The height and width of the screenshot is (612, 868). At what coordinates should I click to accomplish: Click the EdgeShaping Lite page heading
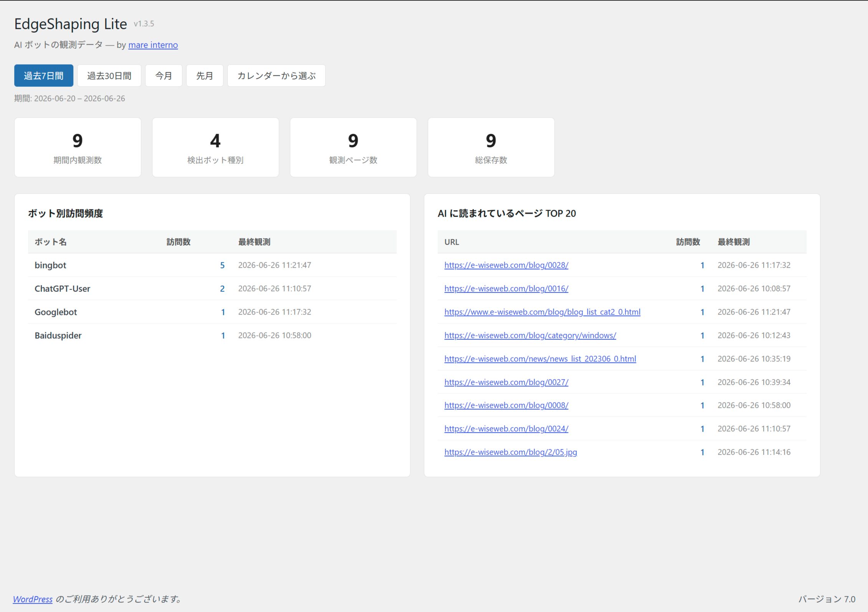coord(71,24)
